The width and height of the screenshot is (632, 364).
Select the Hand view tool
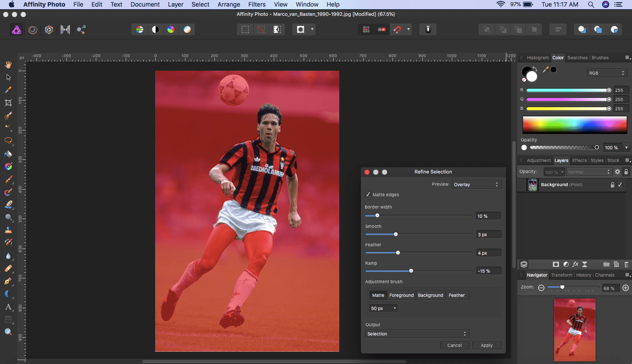[8, 65]
